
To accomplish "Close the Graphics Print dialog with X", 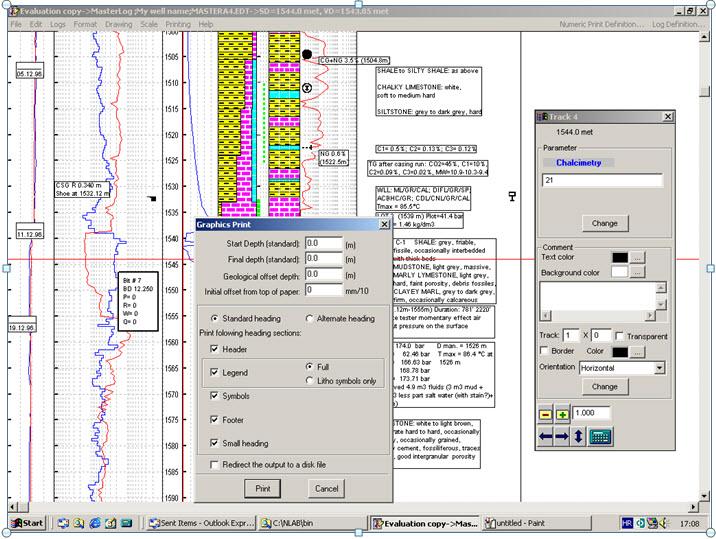I will click(385, 225).
